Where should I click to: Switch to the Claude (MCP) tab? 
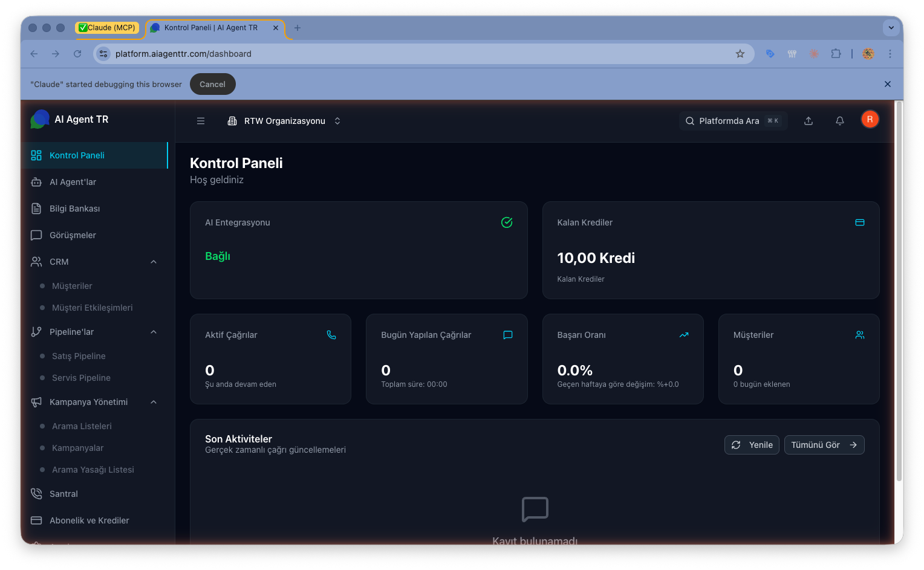pyautogui.click(x=109, y=27)
